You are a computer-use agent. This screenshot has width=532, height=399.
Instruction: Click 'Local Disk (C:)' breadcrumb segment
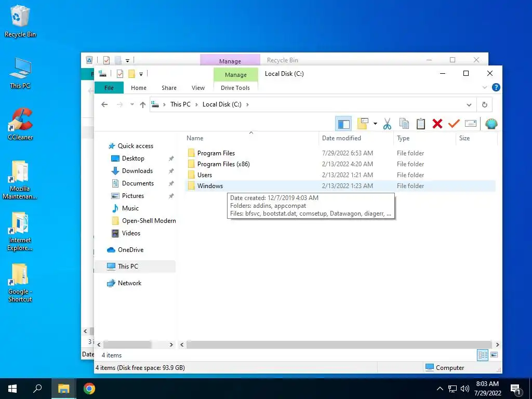tap(222, 104)
